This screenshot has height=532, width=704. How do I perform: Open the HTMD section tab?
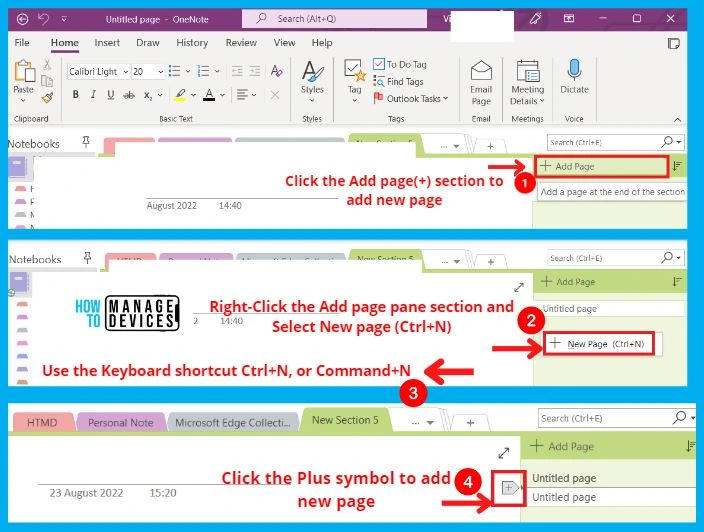point(42,422)
